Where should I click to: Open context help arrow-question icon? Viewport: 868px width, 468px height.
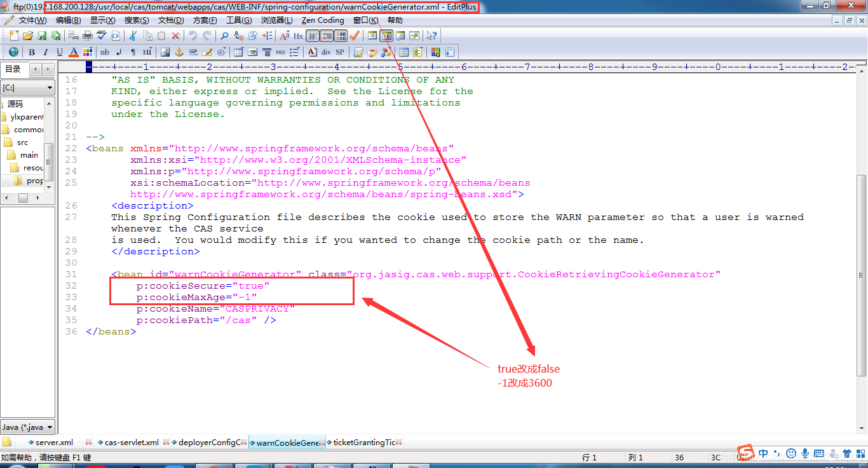pos(431,36)
